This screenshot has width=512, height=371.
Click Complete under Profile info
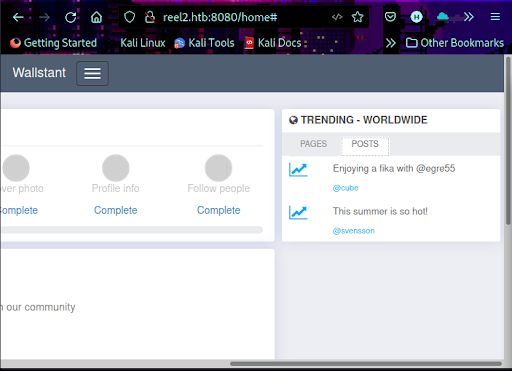point(115,210)
